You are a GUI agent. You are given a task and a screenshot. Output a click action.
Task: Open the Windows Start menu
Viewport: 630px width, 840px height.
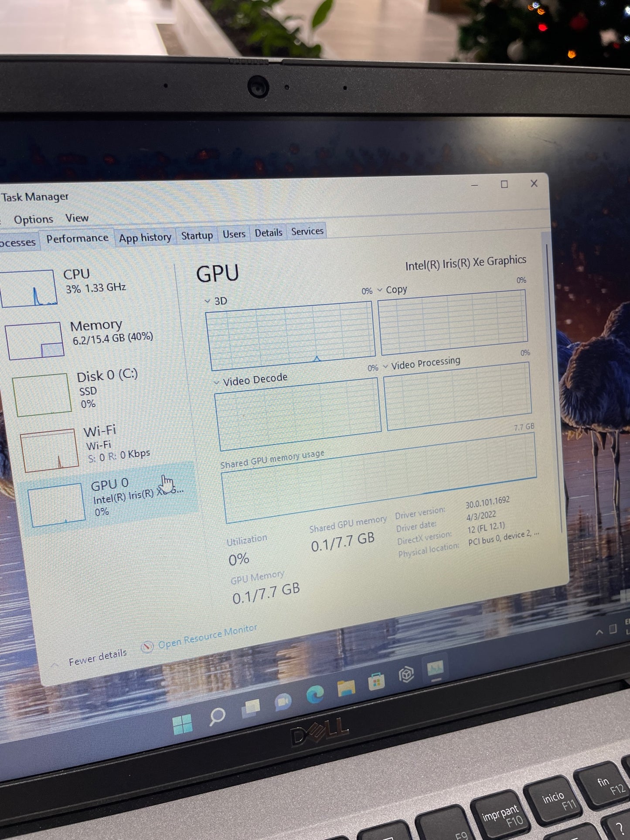click(x=182, y=725)
